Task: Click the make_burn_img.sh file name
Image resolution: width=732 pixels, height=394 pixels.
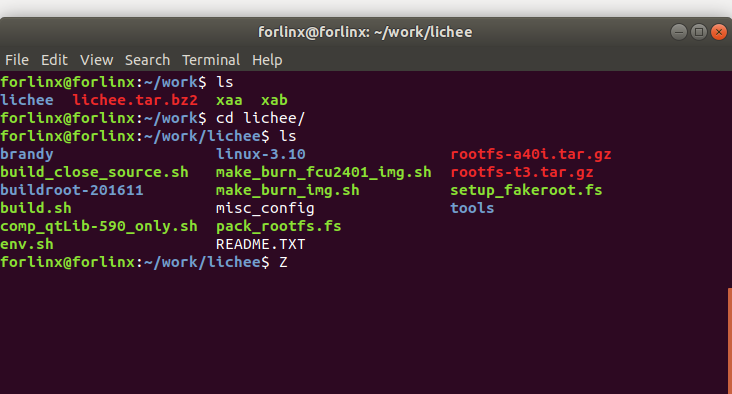Action: (x=288, y=190)
